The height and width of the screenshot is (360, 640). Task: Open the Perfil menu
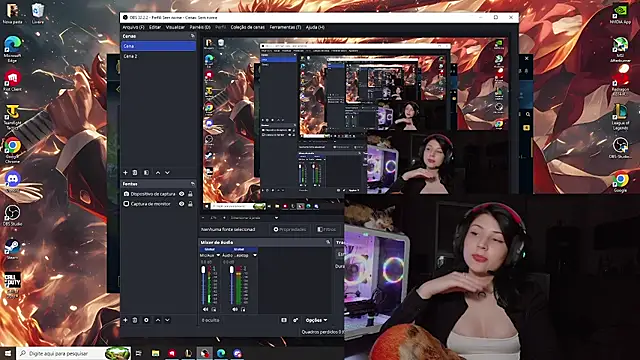pos(220,27)
